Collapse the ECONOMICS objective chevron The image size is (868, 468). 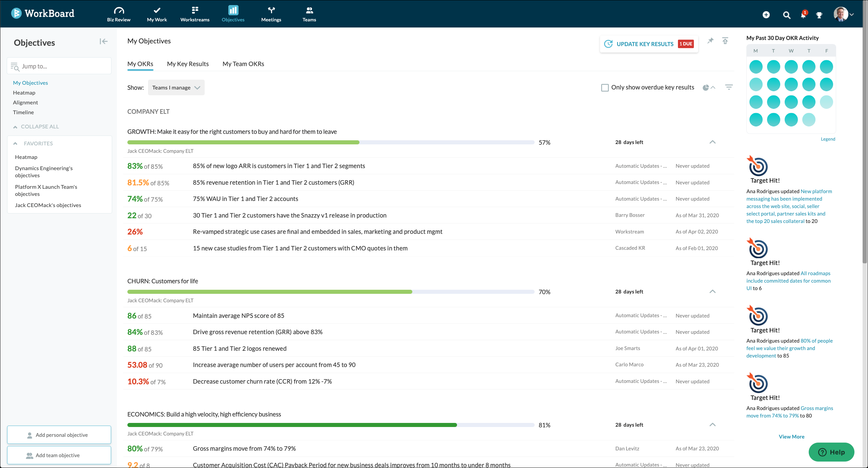712,425
